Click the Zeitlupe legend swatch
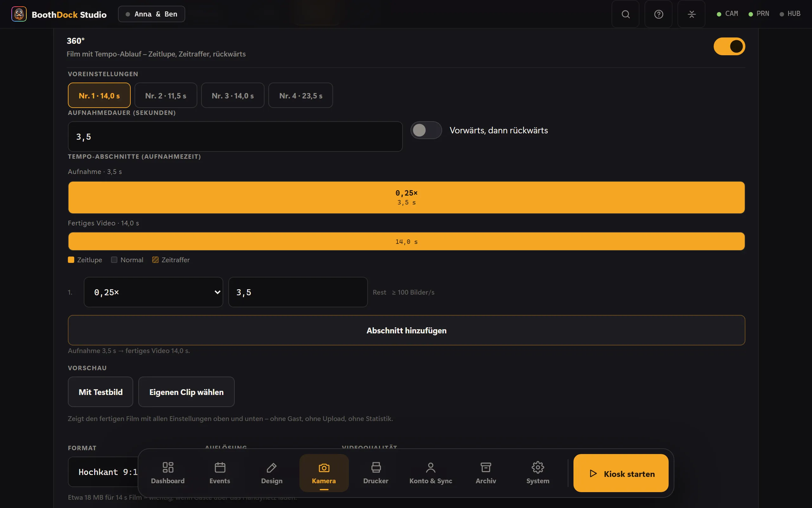This screenshot has width=812, height=508. [71, 260]
